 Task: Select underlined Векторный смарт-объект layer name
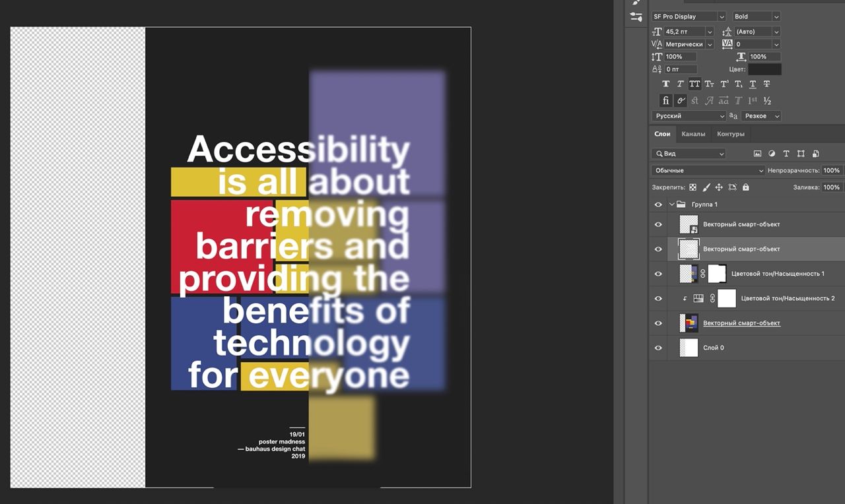coord(741,323)
